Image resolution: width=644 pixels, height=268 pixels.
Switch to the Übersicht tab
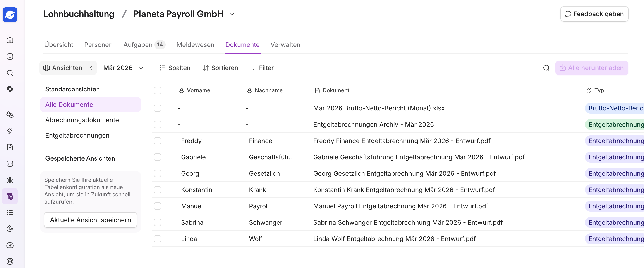tap(59, 45)
